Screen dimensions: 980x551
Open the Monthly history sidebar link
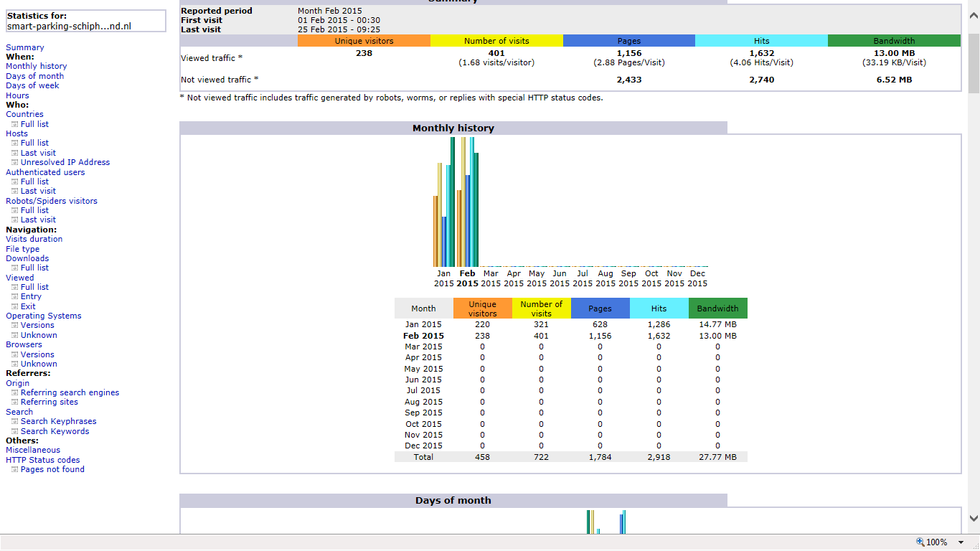(x=37, y=66)
